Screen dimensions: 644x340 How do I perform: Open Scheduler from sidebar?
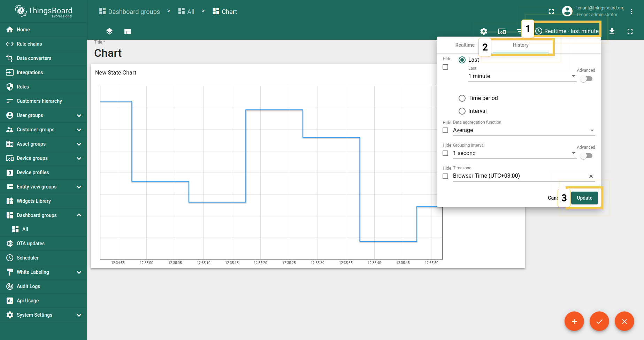click(44, 258)
